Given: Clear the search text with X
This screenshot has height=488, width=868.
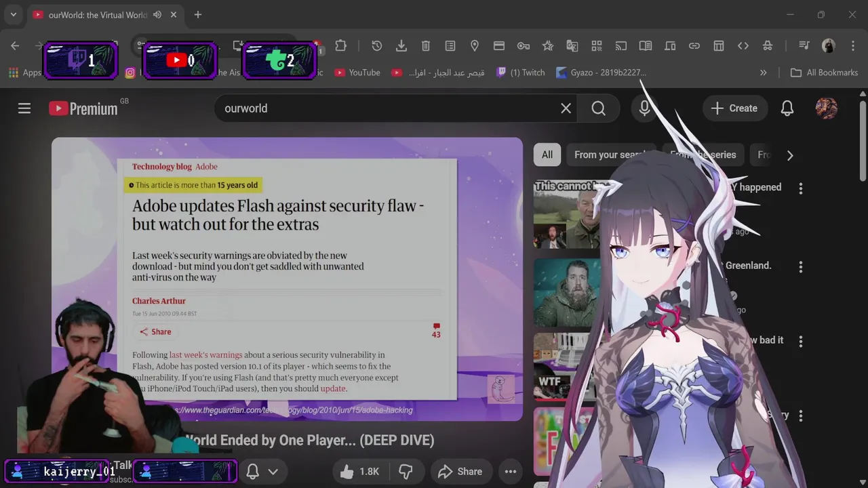Looking at the screenshot, I should [x=566, y=108].
